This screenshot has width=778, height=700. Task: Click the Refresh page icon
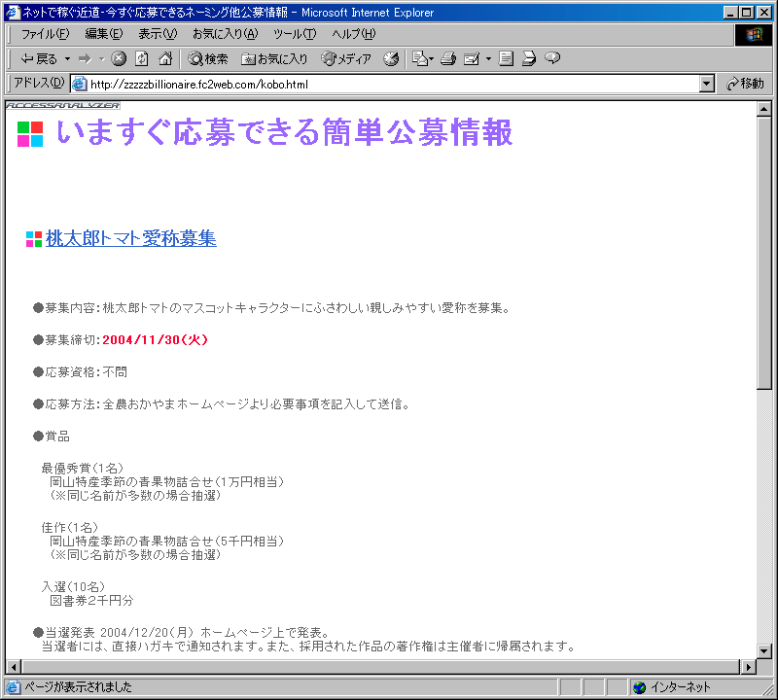[142, 59]
